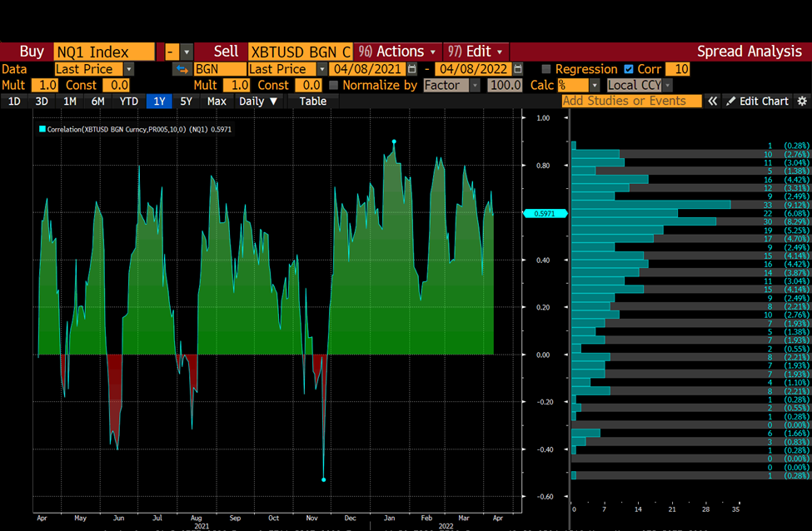The width and height of the screenshot is (812, 531).
Task: Enable the Regression checkbox
Action: point(545,69)
